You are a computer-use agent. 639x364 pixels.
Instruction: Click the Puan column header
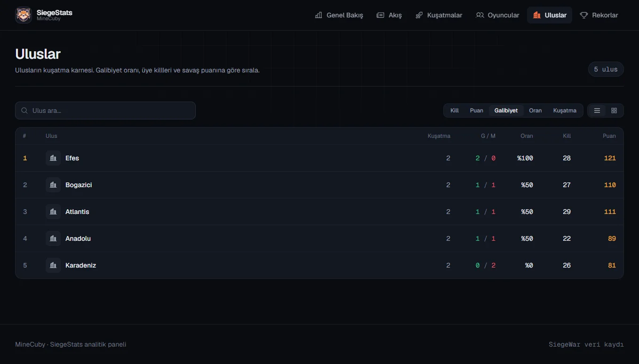click(x=609, y=136)
